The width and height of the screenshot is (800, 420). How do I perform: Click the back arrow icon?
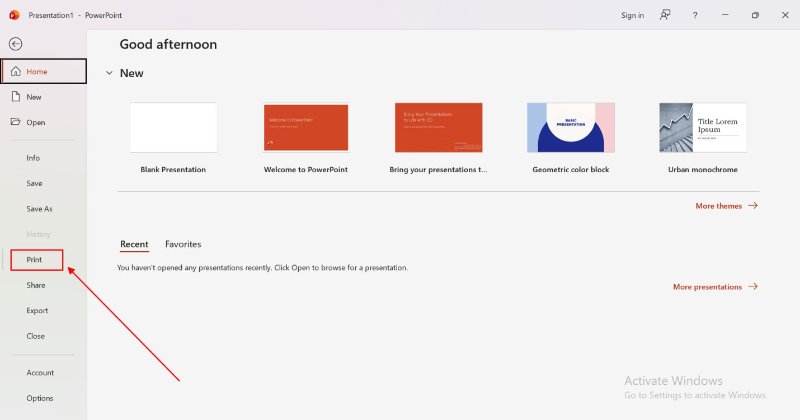point(15,44)
